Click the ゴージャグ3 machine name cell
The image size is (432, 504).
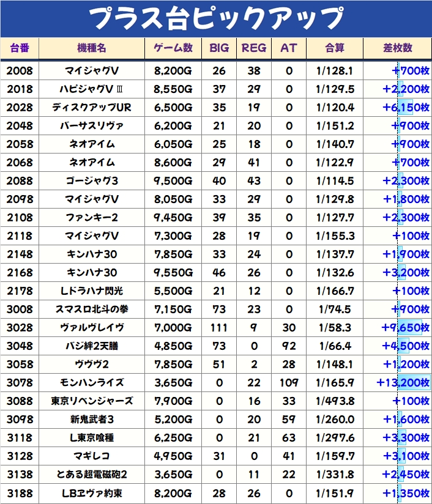92,181
